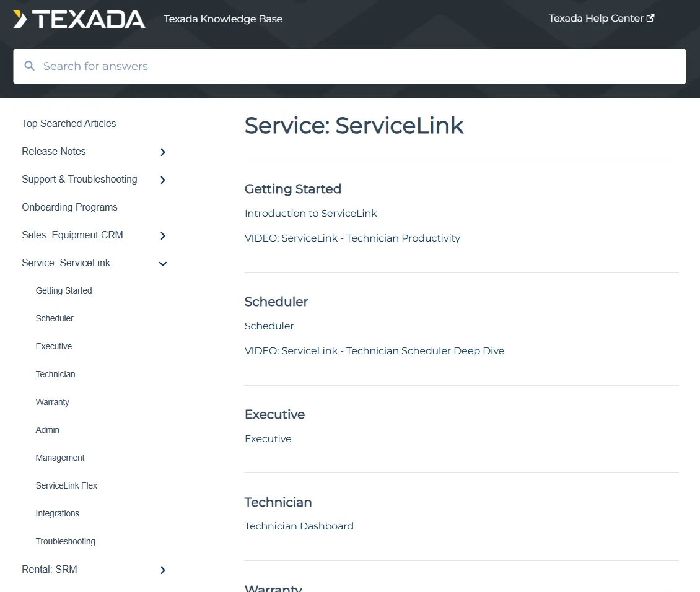Collapse the Service: ServiceLink chevron
The width and height of the screenshot is (700, 592).
coord(163,264)
